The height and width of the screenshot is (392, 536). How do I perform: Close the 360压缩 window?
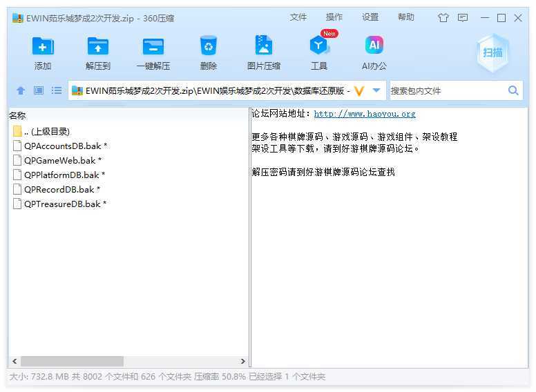[x=518, y=18]
